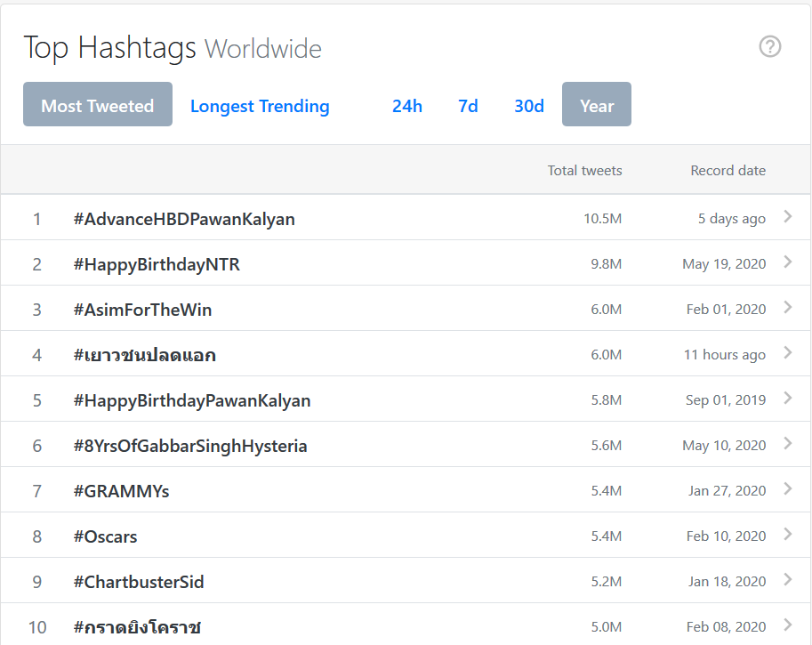Open the #AdvanceHBDPawanKalyan hashtag
The height and width of the screenshot is (645, 812).
point(184,219)
